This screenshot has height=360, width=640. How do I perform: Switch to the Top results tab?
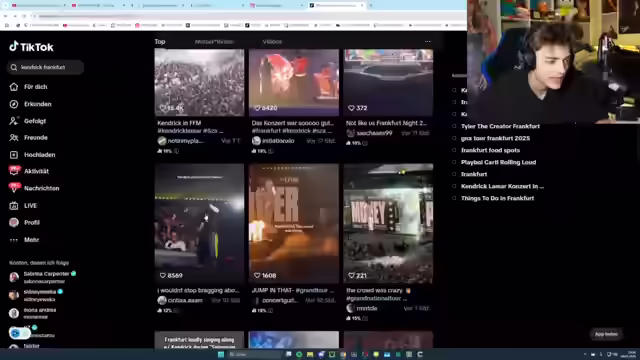[160, 42]
